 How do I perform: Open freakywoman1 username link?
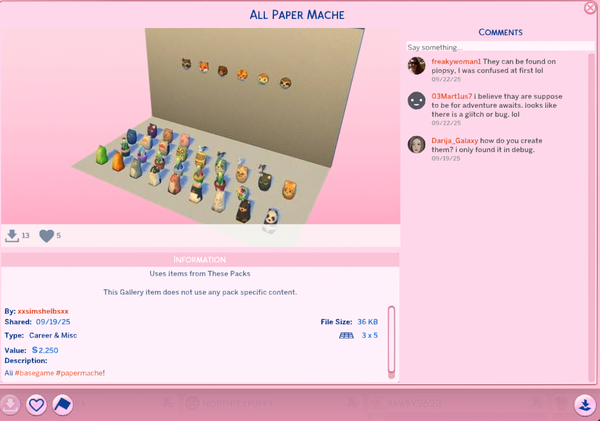[x=456, y=62]
